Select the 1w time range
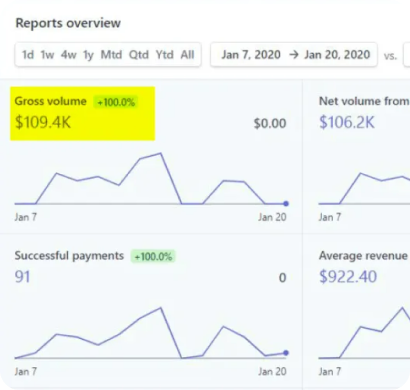Screen dimensions: 410x390 [47, 55]
